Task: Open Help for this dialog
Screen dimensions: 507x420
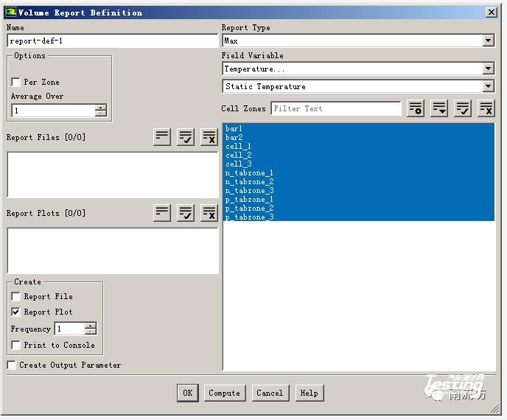Action: (310, 393)
